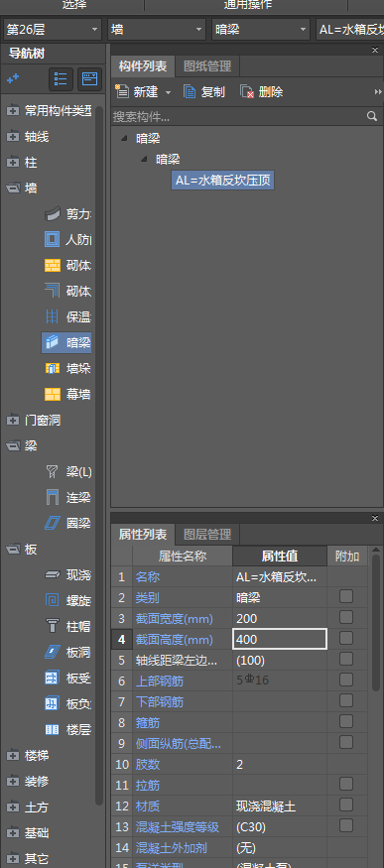Screen dimensions: 384x868
Task: Expand the 轴线 tree node
Action: click(12, 136)
